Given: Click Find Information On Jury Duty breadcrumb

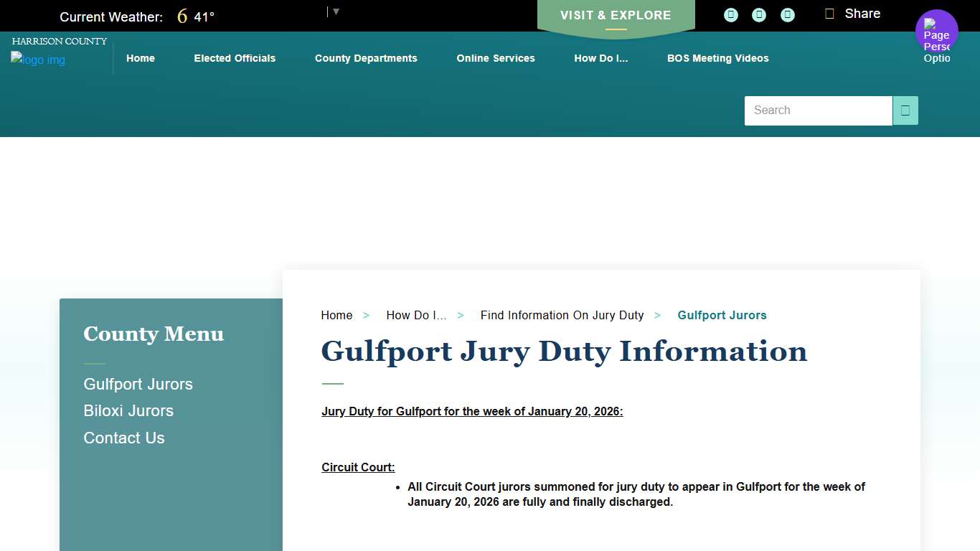Looking at the screenshot, I should tap(562, 315).
